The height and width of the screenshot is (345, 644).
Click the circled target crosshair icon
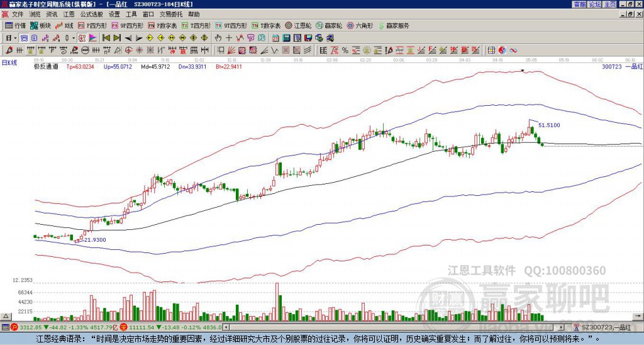point(128,50)
